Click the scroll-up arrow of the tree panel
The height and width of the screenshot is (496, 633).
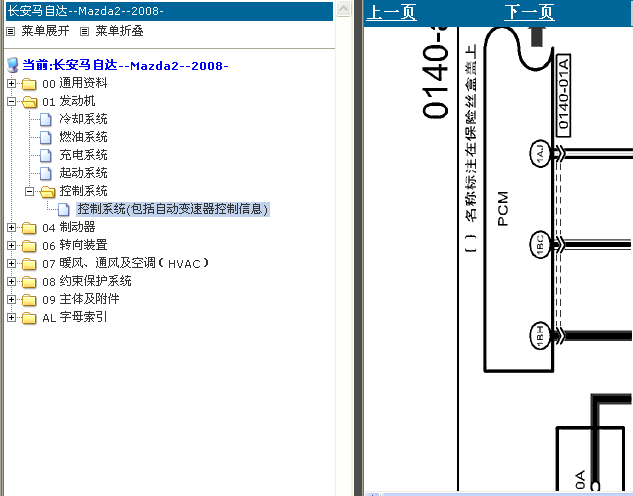pos(344,9)
